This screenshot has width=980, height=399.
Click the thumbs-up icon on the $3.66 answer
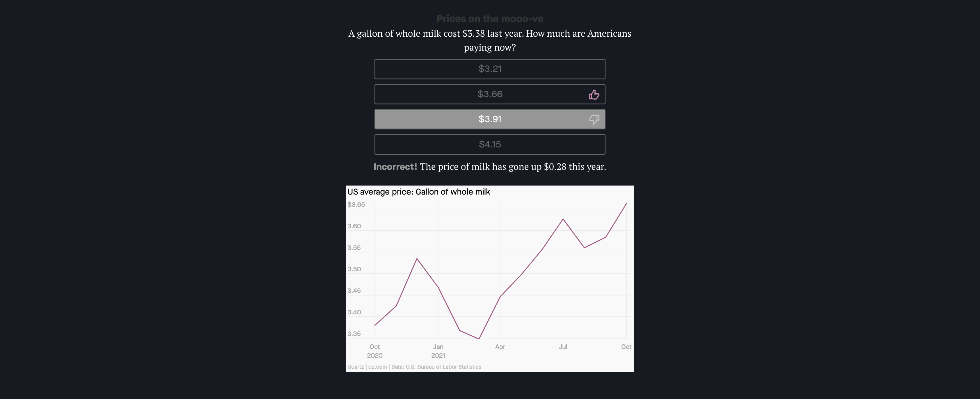click(x=594, y=94)
